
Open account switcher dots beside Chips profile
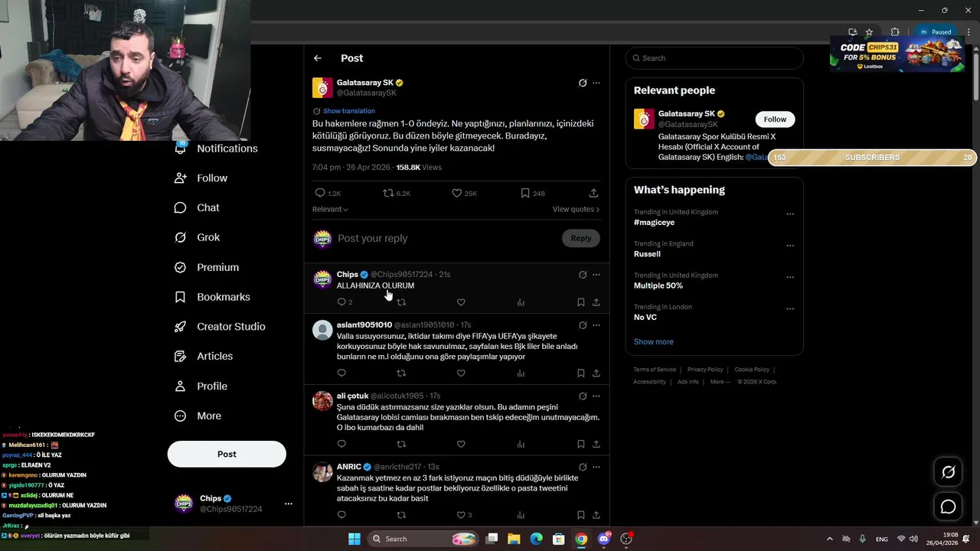[x=289, y=504]
